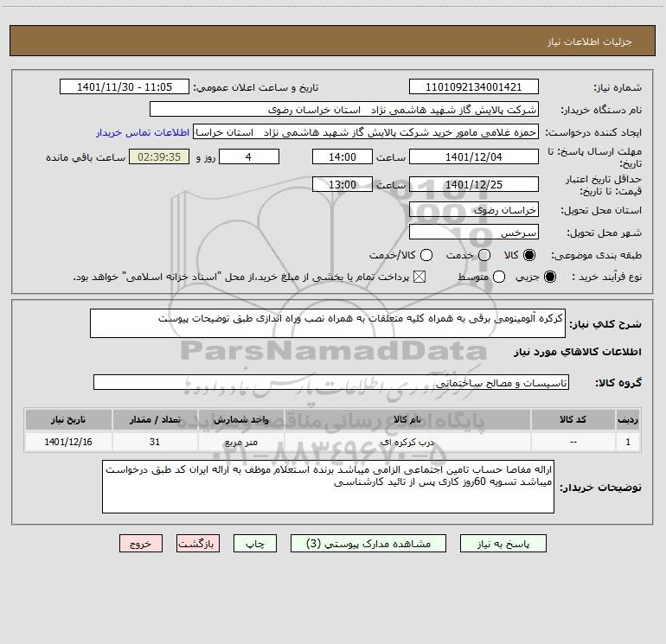Click the جزئیات اطلاعات نیاز header title
The height and width of the screenshot is (644, 666).
[589, 41]
